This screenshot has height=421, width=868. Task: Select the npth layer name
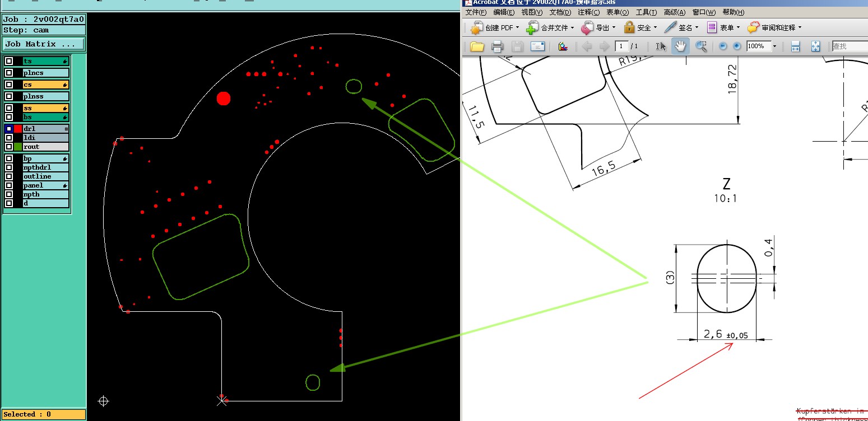pos(46,194)
